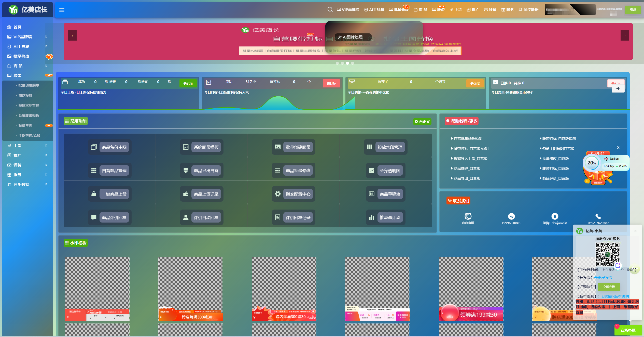Click the 一键商品上货 bag icon

tap(94, 194)
